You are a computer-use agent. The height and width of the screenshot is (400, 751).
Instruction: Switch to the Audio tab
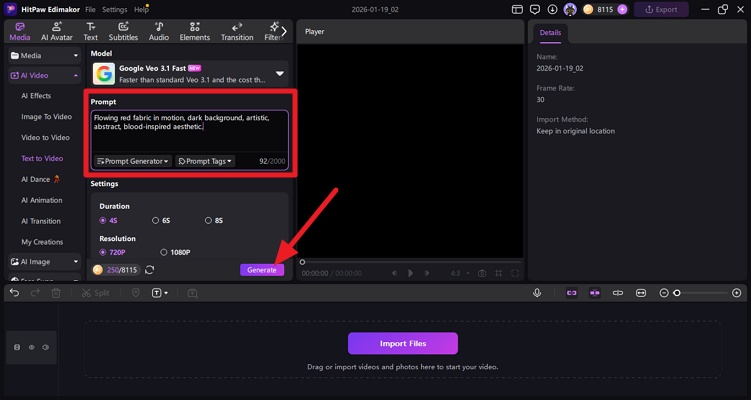tap(159, 31)
